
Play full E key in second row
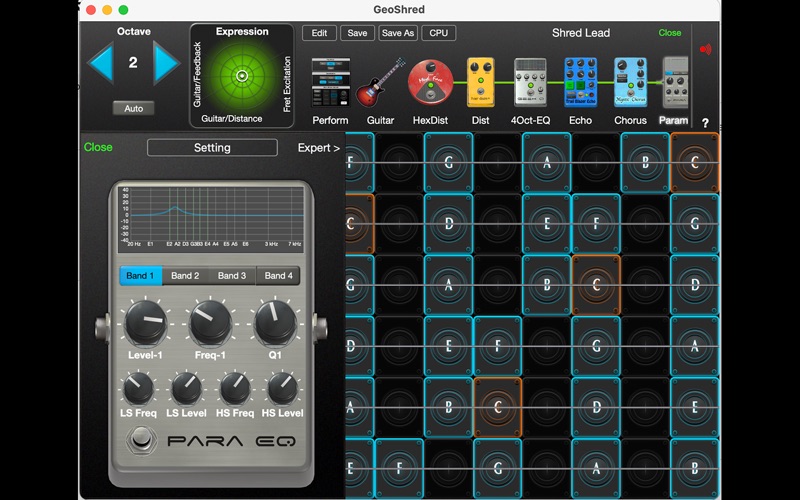[x=546, y=223]
